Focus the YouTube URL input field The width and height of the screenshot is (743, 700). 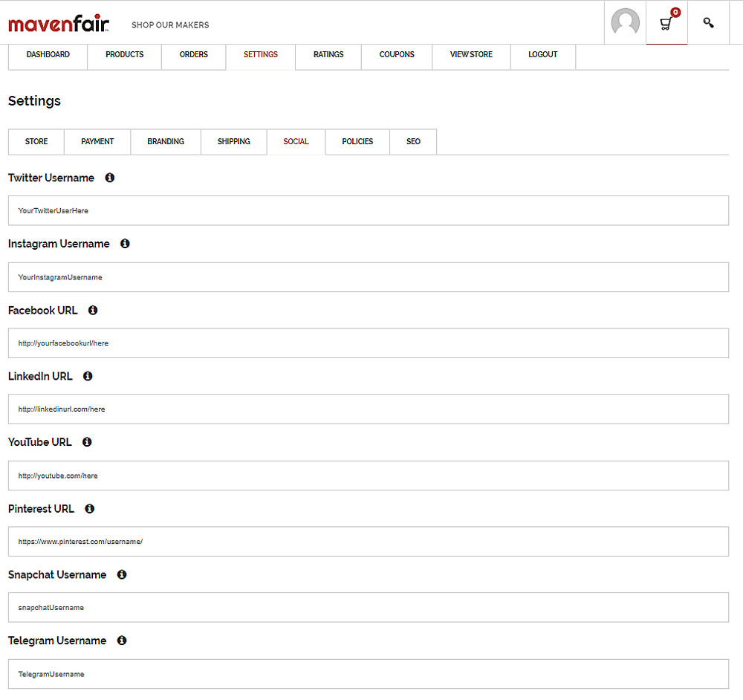point(369,476)
